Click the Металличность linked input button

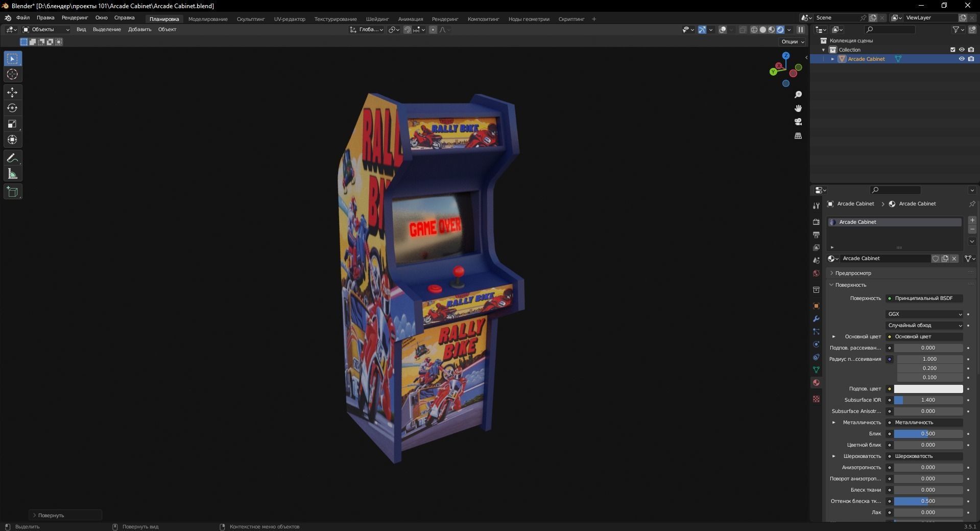924,423
